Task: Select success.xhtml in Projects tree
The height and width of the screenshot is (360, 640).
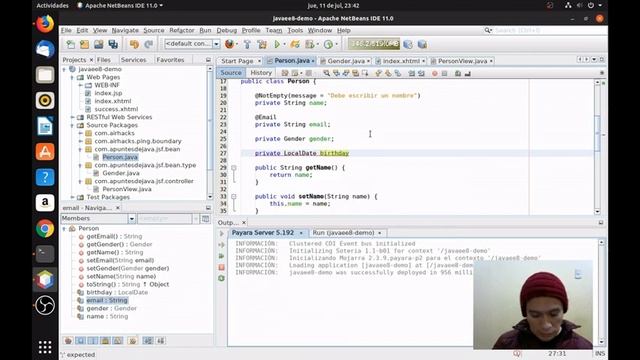Action: [x=116, y=109]
